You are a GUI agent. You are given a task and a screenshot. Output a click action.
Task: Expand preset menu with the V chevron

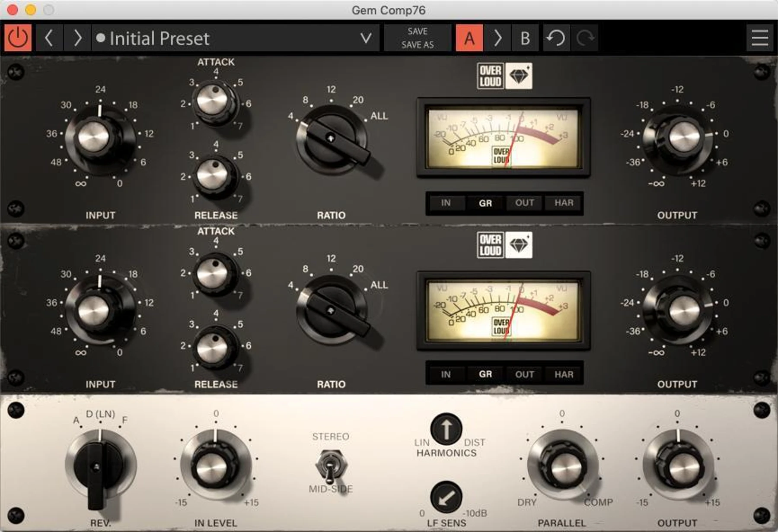click(366, 38)
